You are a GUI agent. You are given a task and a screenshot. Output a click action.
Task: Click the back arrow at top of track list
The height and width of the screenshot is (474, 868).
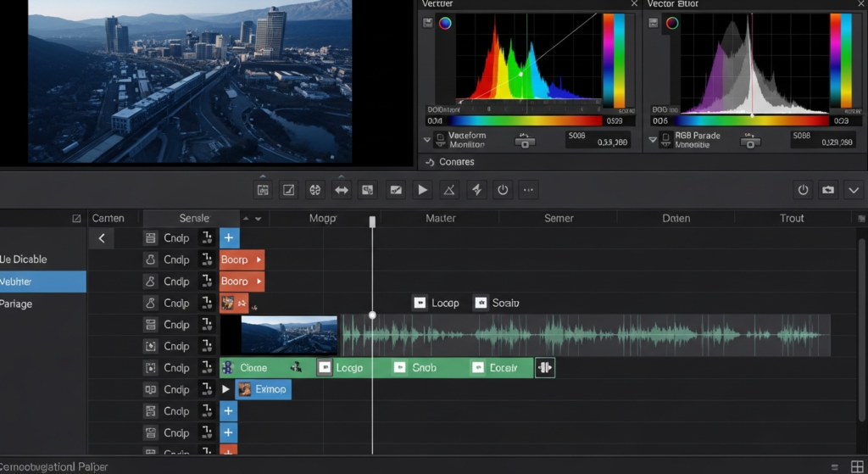(x=102, y=238)
